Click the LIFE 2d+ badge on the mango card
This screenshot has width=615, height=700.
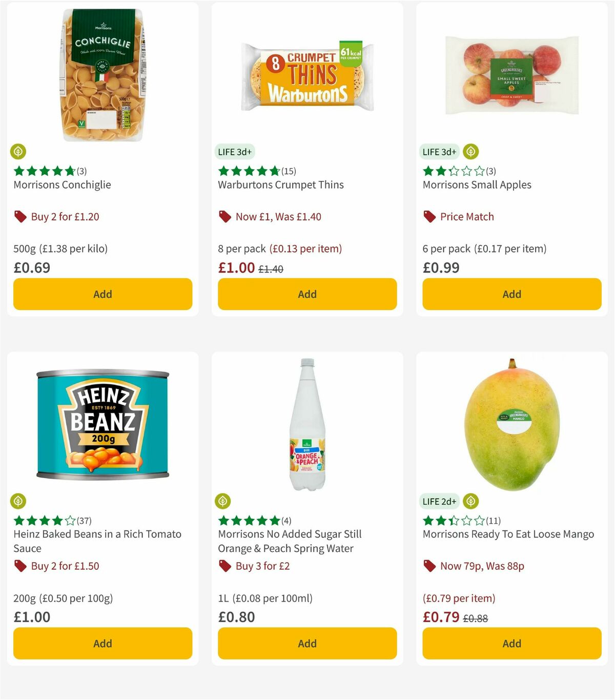click(x=439, y=501)
